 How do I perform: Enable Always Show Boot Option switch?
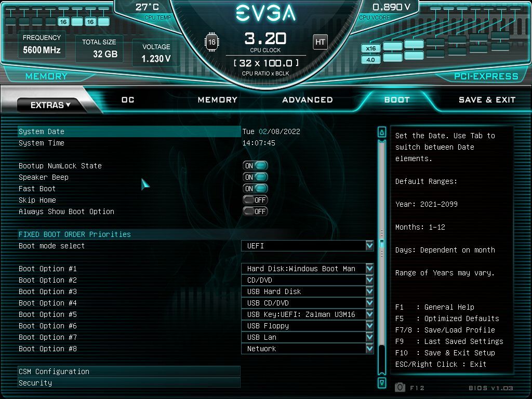(x=256, y=211)
